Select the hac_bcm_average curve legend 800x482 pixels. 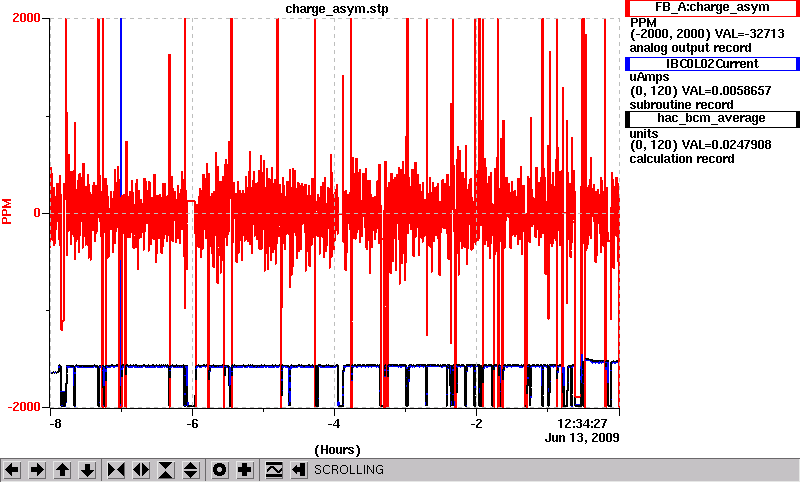coord(712,119)
